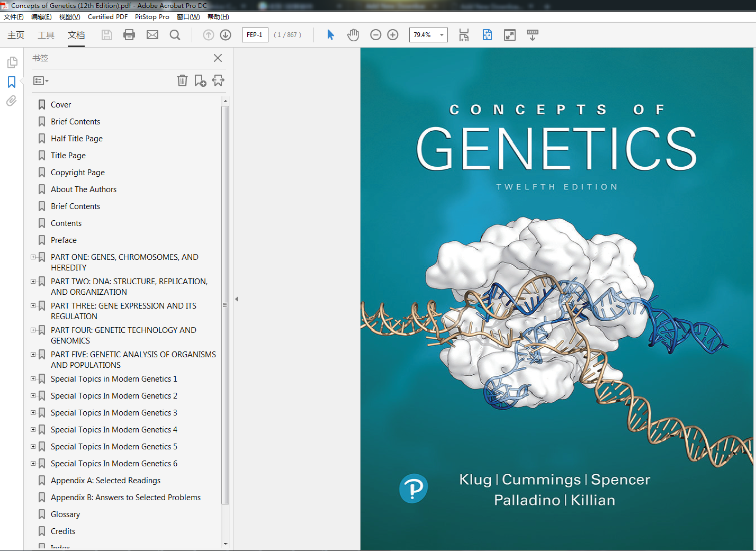The width and height of the screenshot is (756, 551).
Task: Activate the hand pan tool
Action: [x=353, y=35]
